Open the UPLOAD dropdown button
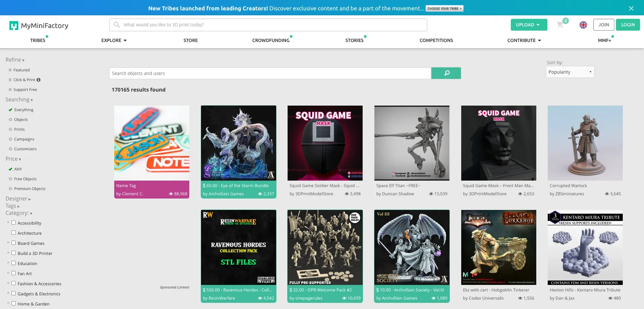 529,25
